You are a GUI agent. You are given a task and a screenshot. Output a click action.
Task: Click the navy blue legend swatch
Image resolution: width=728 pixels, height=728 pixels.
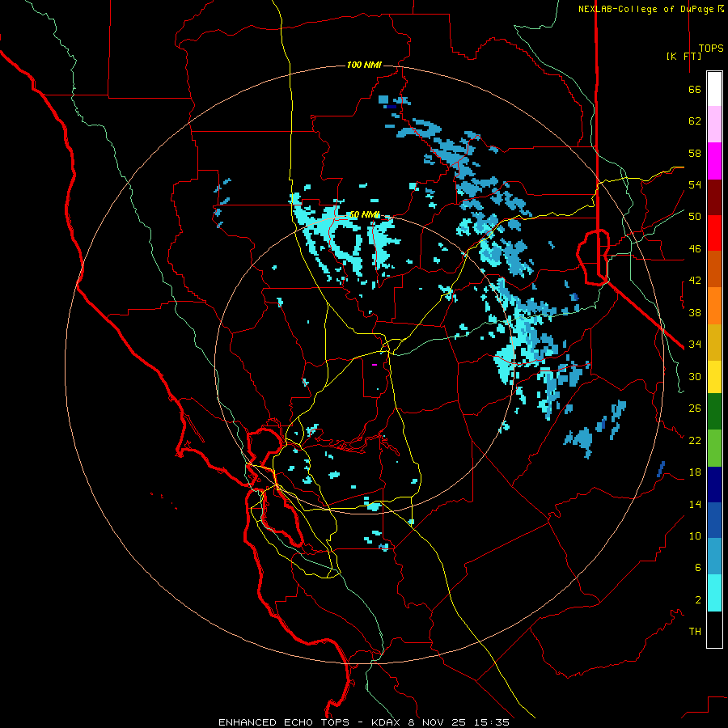tap(714, 485)
